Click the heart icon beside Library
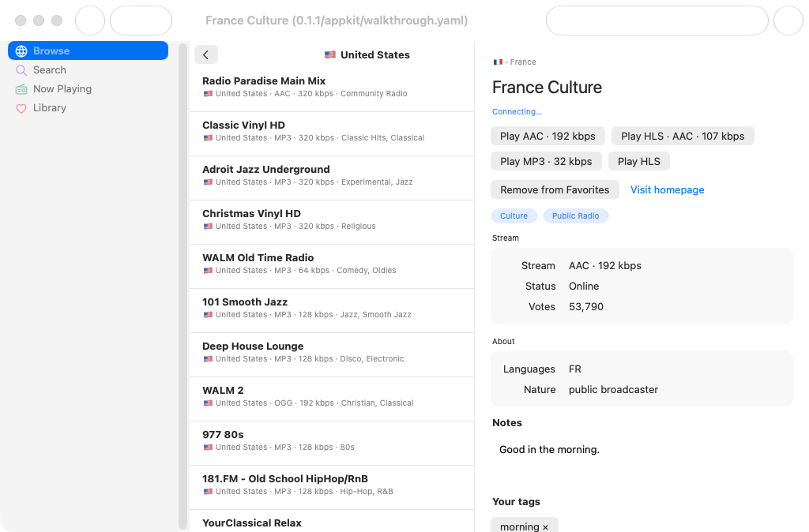809x532 pixels. (x=21, y=108)
